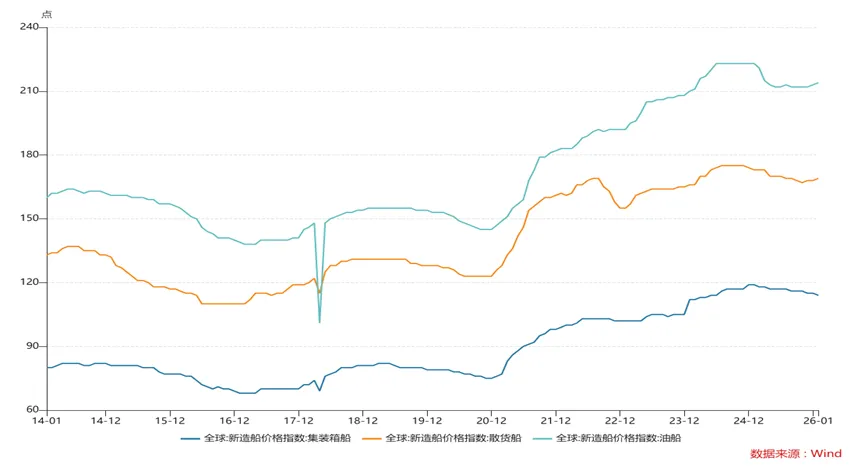Image resolution: width=865 pixels, height=468 pixels.
Task: Click the 240 y-axis label
Action: 29,27
